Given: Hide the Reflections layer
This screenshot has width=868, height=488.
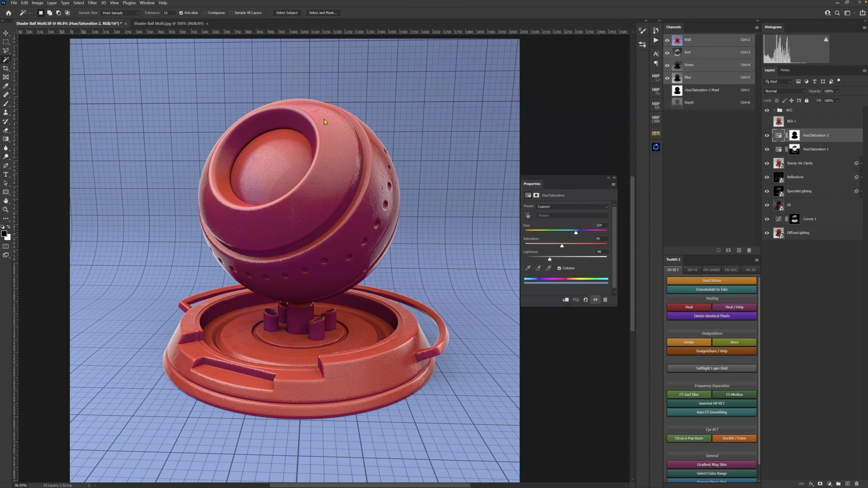Looking at the screenshot, I should 767,177.
